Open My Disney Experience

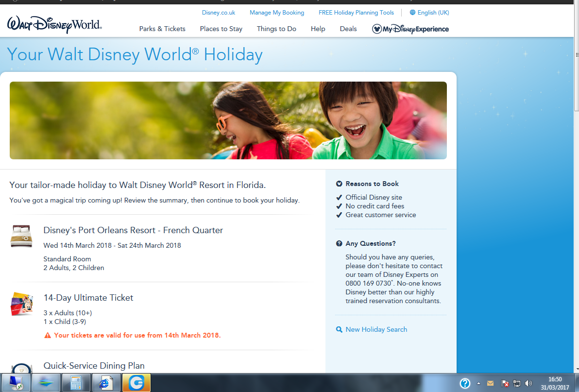pyautogui.click(x=410, y=29)
